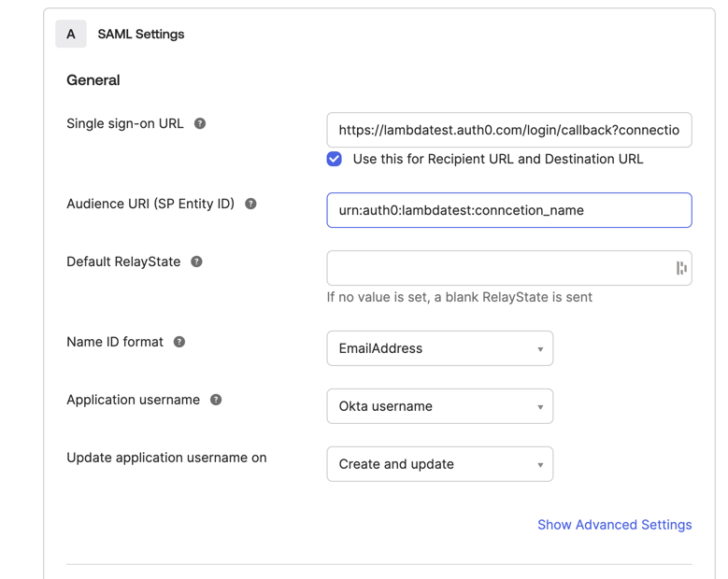Click the "A" step badge beside SAML Settings

coord(71,34)
